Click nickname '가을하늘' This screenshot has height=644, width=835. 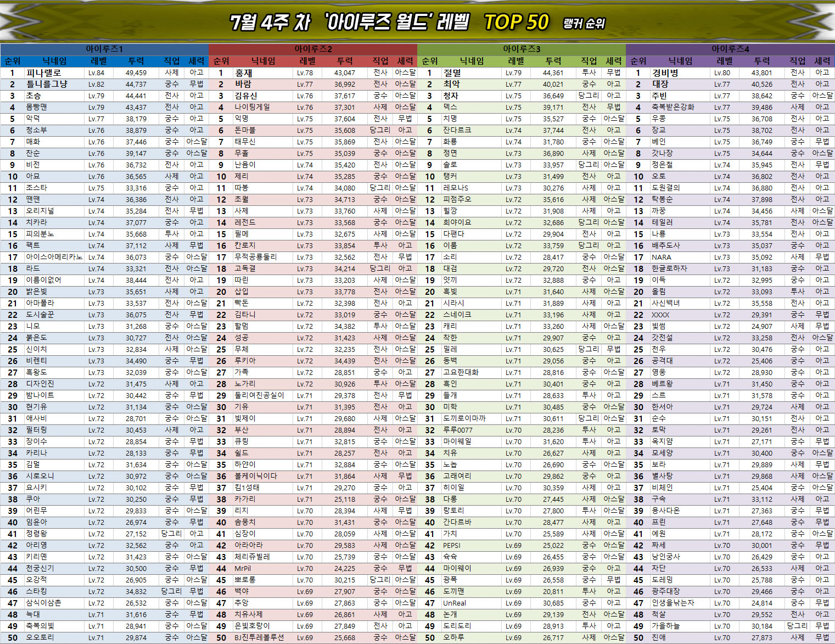(x=666, y=626)
